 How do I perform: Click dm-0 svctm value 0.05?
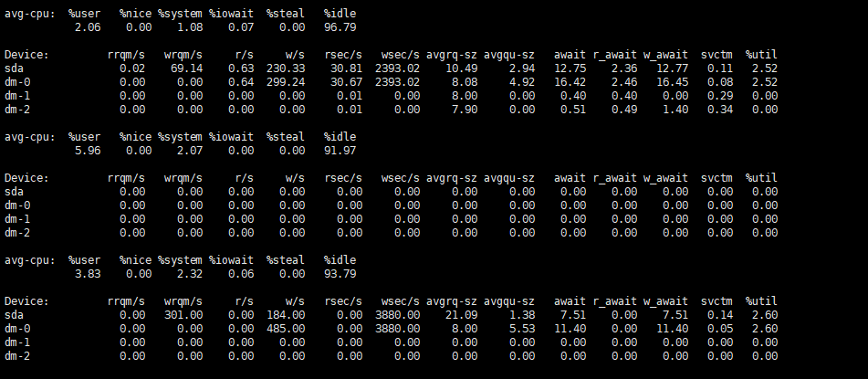point(719,329)
